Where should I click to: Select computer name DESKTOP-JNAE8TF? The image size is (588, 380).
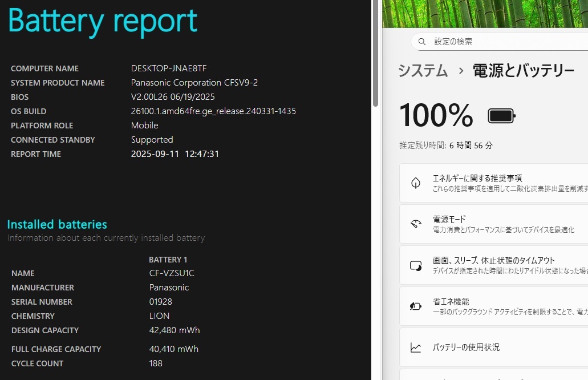(169, 68)
